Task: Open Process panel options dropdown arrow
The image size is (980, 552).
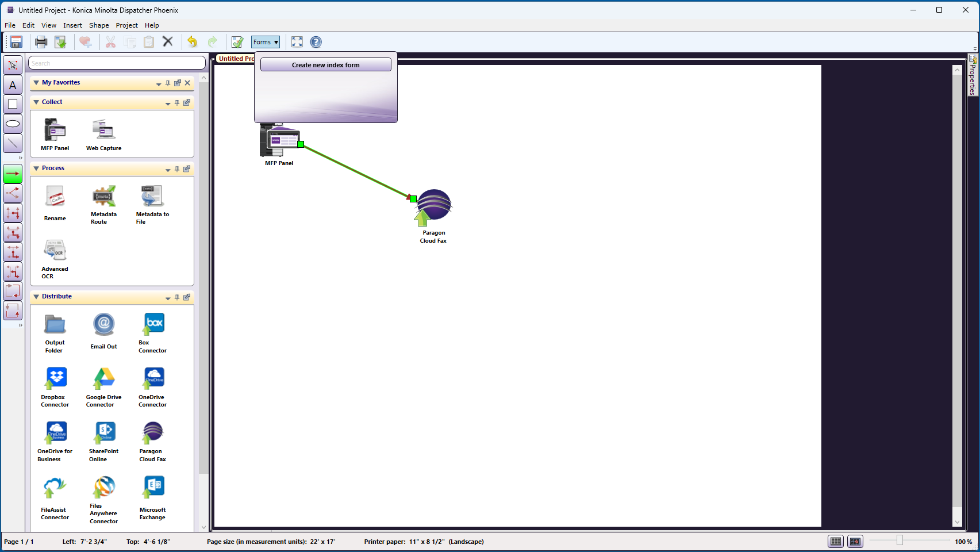Action: 168,170
